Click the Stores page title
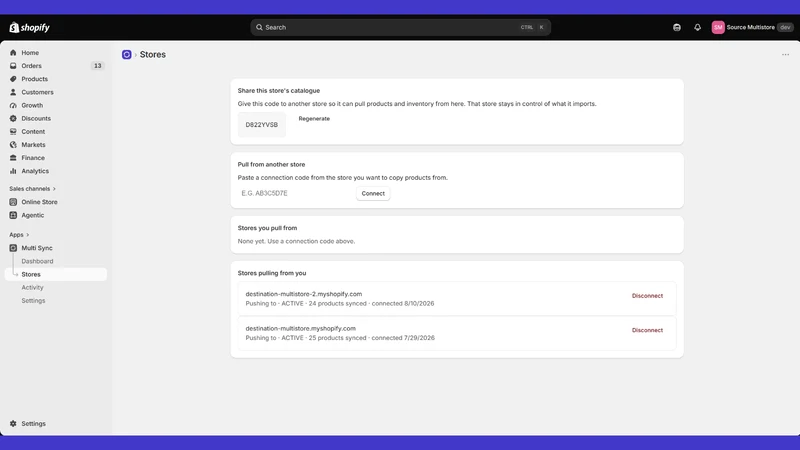 153,55
